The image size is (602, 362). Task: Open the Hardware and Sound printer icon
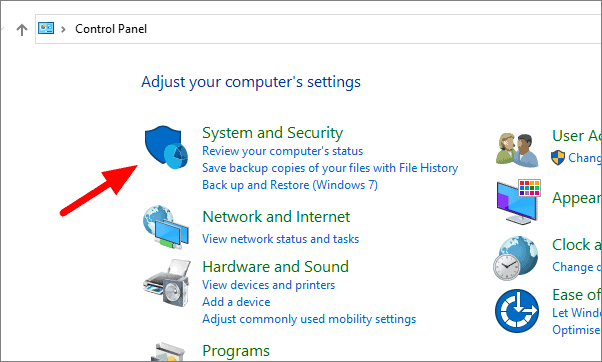click(x=167, y=283)
